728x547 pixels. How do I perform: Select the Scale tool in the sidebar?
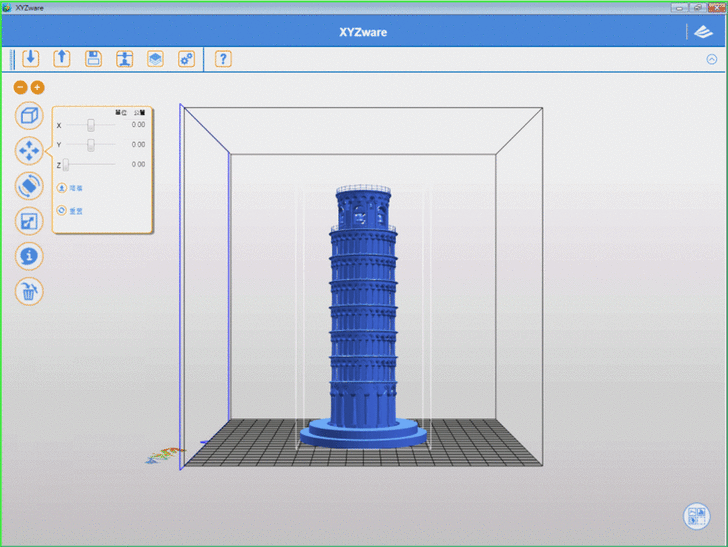[x=29, y=221]
